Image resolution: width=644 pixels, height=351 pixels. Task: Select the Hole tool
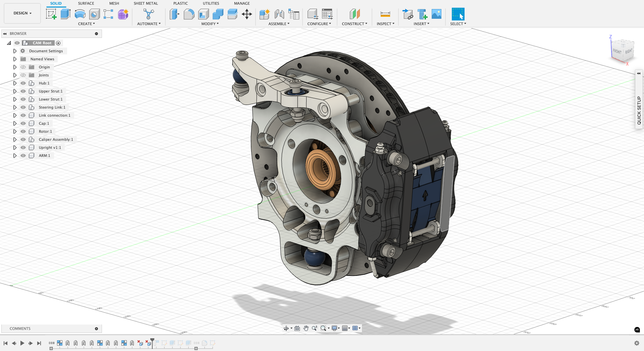pos(94,14)
